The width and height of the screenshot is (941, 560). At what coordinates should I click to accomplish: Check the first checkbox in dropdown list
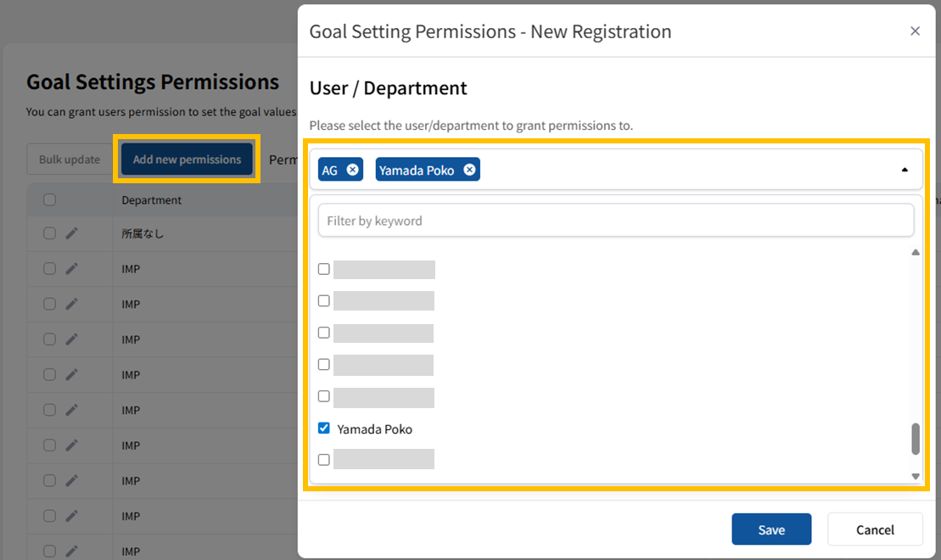coord(323,269)
